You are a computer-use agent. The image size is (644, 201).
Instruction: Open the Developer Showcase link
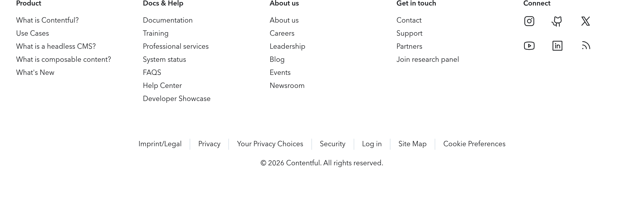tap(177, 99)
